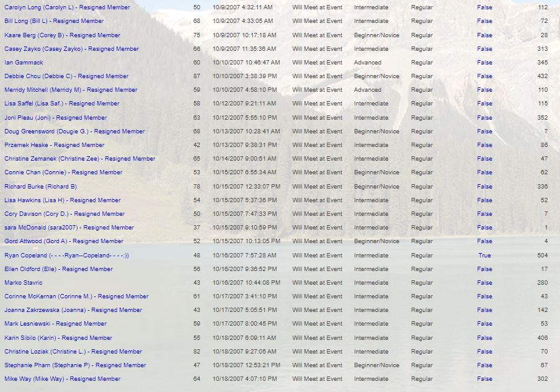The width and height of the screenshot is (560, 392).
Task: Open the Christine Zemanek profile link
Action: click(79, 158)
